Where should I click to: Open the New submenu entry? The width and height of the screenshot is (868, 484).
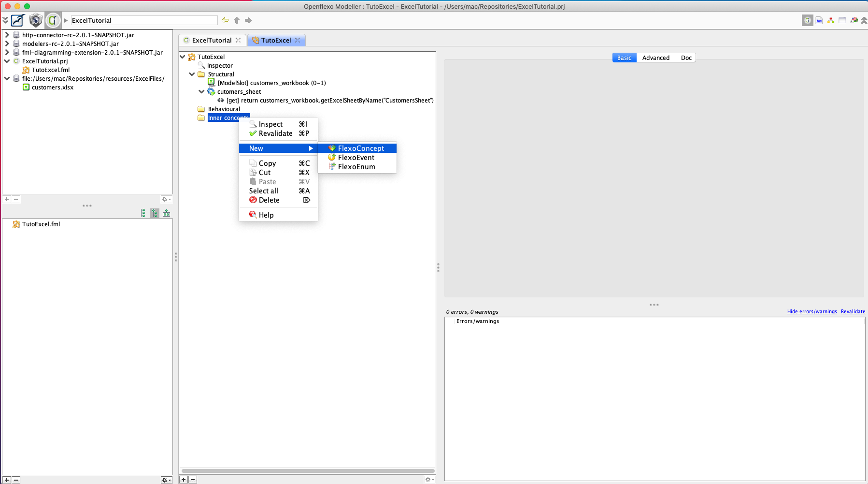278,148
